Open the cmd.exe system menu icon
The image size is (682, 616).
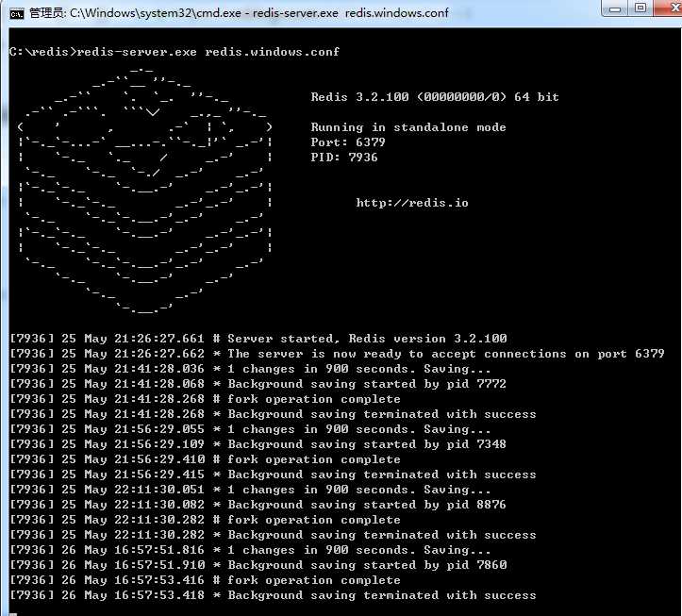click(17, 14)
